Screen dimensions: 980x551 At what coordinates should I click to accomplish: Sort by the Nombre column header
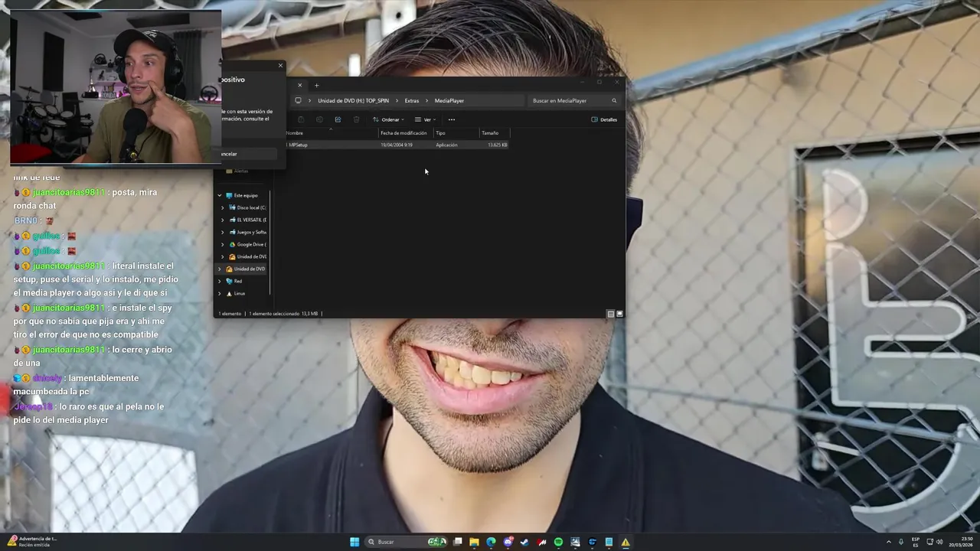pyautogui.click(x=332, y=133)
